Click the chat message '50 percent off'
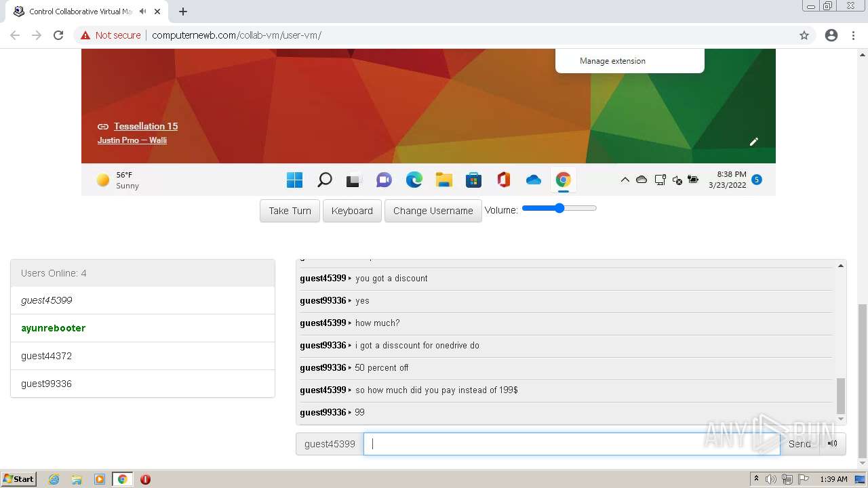The height and width of the screenshot is (488, 868). click(x=382, y=368)
